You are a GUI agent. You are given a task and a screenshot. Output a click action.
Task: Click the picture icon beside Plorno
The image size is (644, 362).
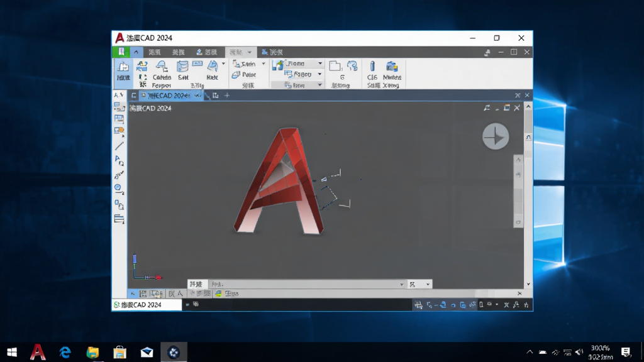point(277,65)
